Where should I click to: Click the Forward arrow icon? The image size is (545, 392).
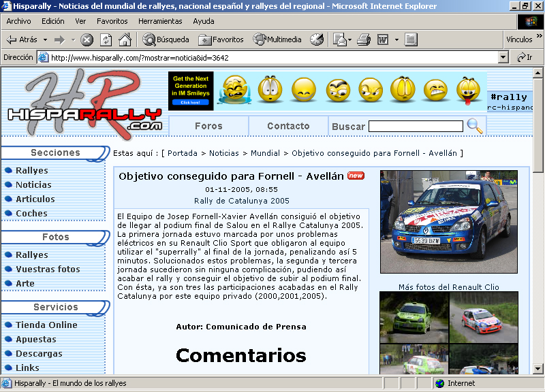[59, 39]
